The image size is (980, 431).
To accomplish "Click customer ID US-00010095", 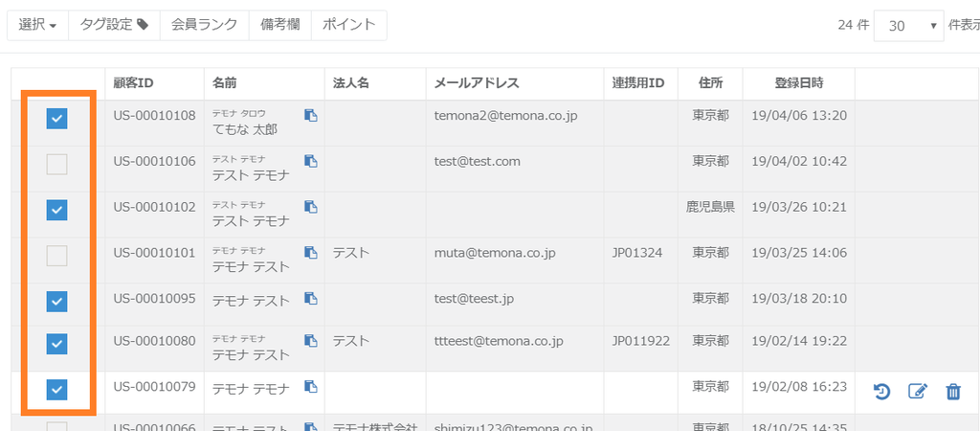I will click(154, 299).
